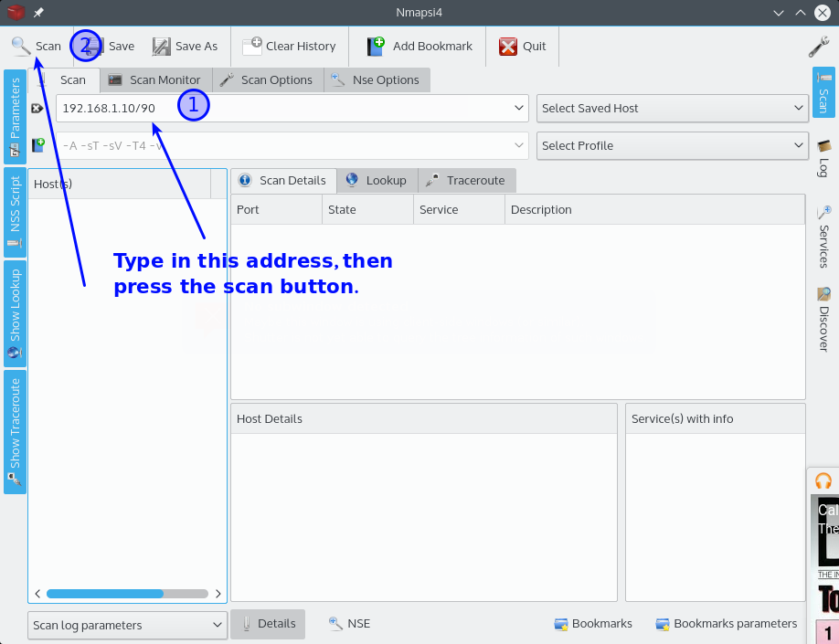Screen dimensions: 839x644
Task: Expand the scan parameters dropdown arrow
Action: (x=518, y=145)
